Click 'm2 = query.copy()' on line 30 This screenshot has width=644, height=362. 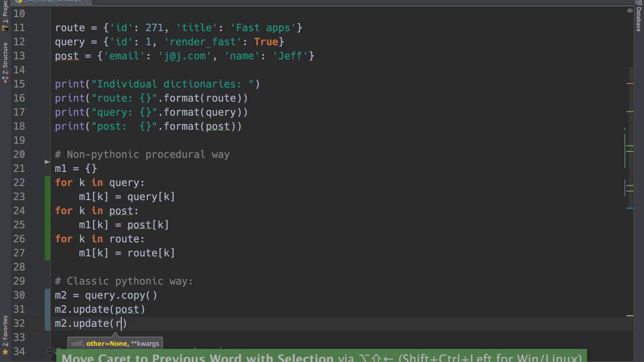106,295
